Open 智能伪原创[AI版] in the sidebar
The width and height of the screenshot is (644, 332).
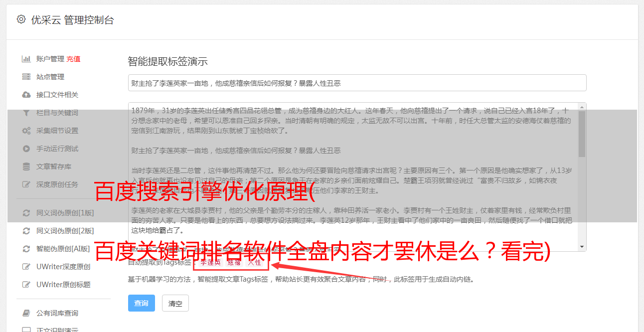click(x=64, y=249)
